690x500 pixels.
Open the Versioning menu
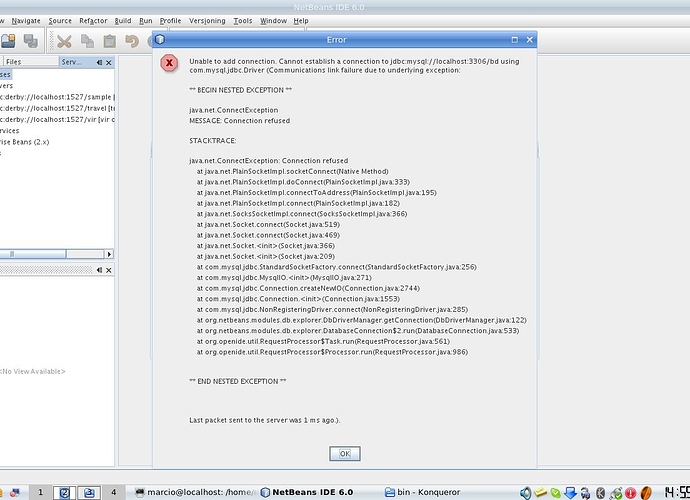(207, 21)
